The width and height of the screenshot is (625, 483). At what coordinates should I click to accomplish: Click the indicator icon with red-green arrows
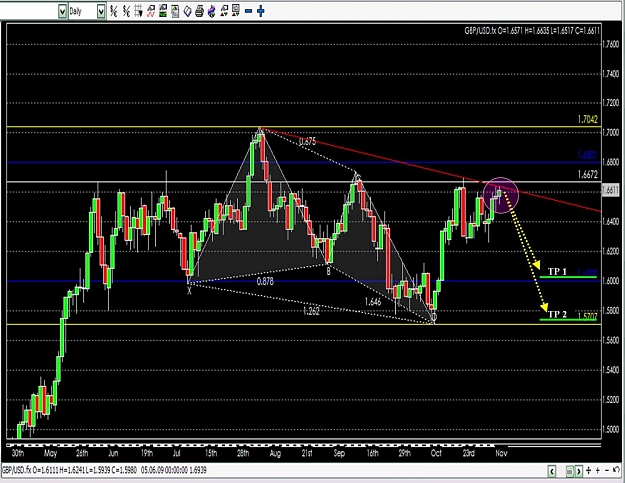pos(224,11)
